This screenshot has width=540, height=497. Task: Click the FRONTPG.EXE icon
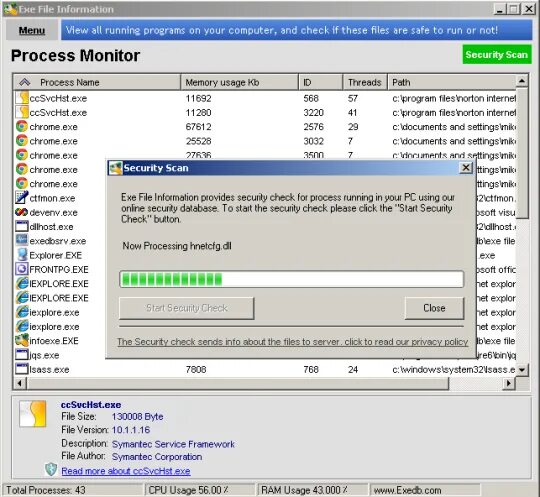click(22, 269)
